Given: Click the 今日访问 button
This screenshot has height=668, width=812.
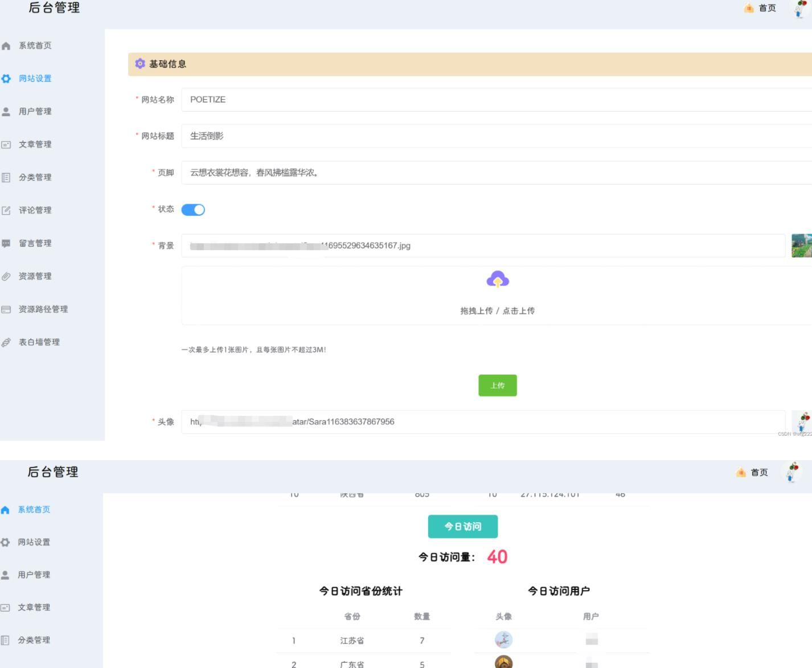Looking at the screenshot, I should coord(463,526).
